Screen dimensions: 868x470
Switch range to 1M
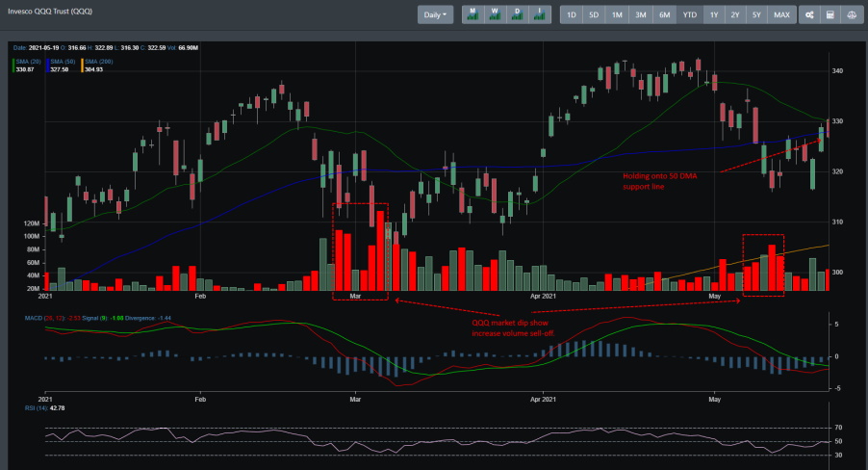[617, 15]
